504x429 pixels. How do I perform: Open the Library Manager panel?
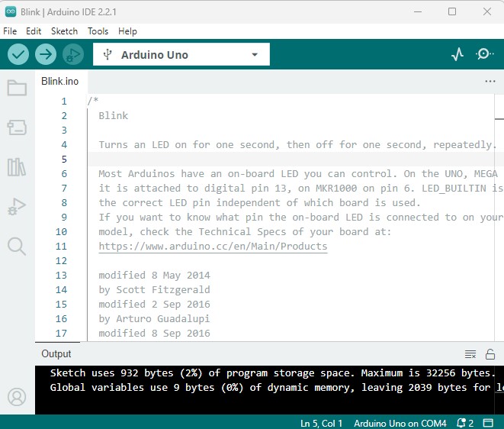point(17,167)
